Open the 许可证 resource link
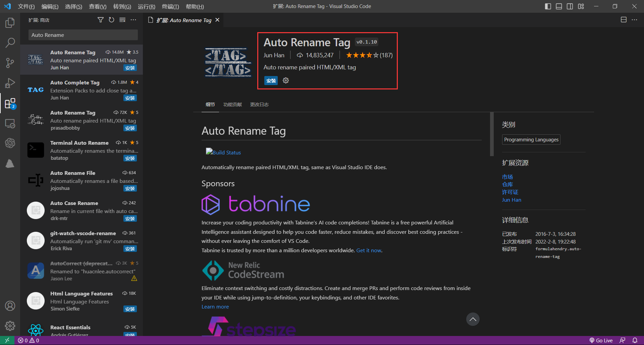Image resolution: width=644 pixels, height=345 pixels. coord(510,192)
